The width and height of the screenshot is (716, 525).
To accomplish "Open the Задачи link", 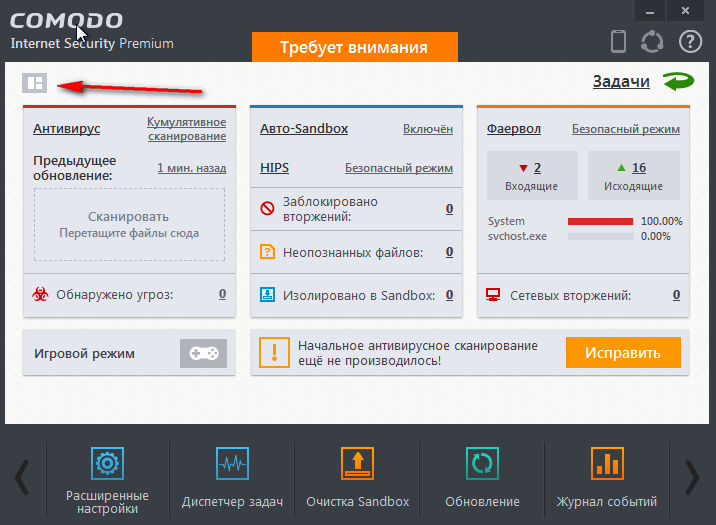I will tap(621, 82).
